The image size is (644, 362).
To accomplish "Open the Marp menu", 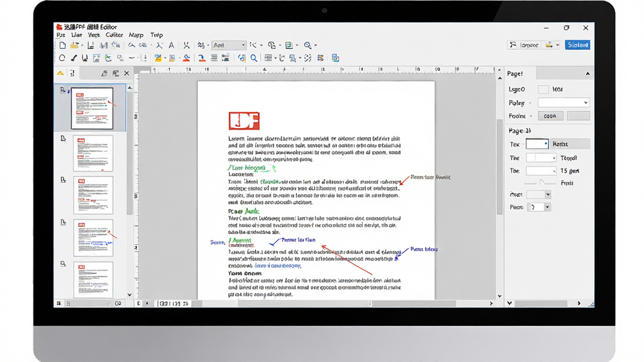I will click(x=136, y=35).
